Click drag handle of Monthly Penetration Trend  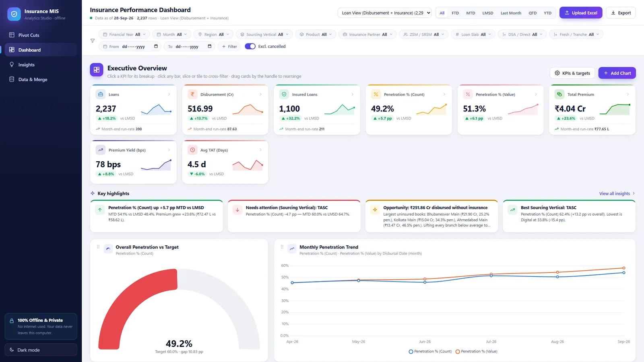click(x=282, y=247)
